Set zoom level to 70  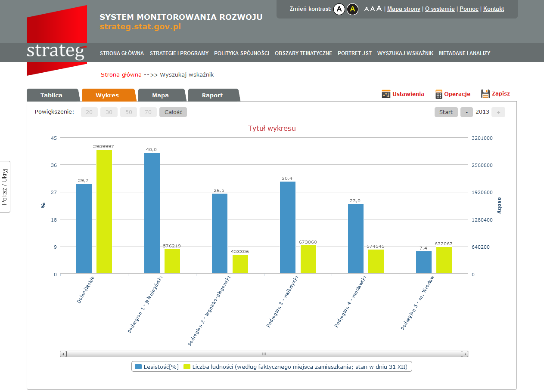click(x=148, y=112)
